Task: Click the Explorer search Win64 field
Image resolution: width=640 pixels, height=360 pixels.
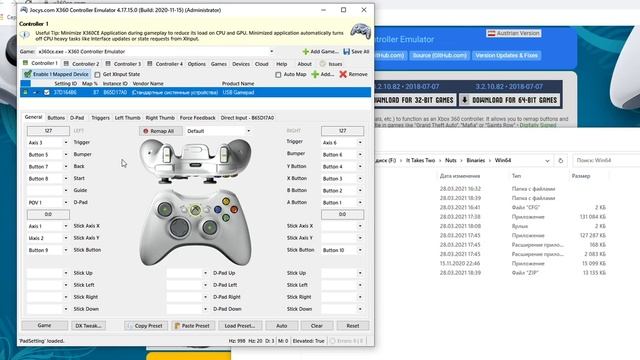Action: 607,160
